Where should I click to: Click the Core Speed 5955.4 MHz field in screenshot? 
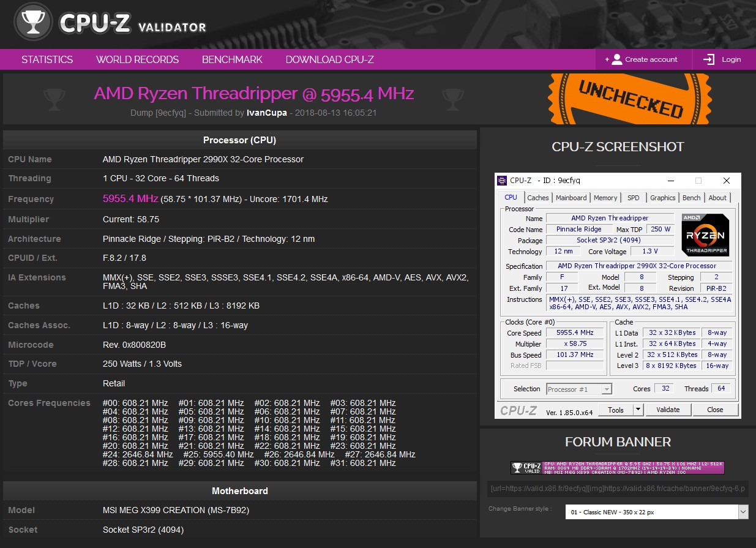tap(575, 332)
